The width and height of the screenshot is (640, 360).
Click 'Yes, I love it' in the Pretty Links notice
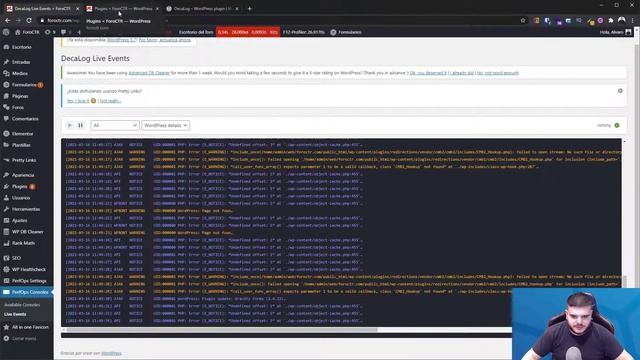coord(78,101)
